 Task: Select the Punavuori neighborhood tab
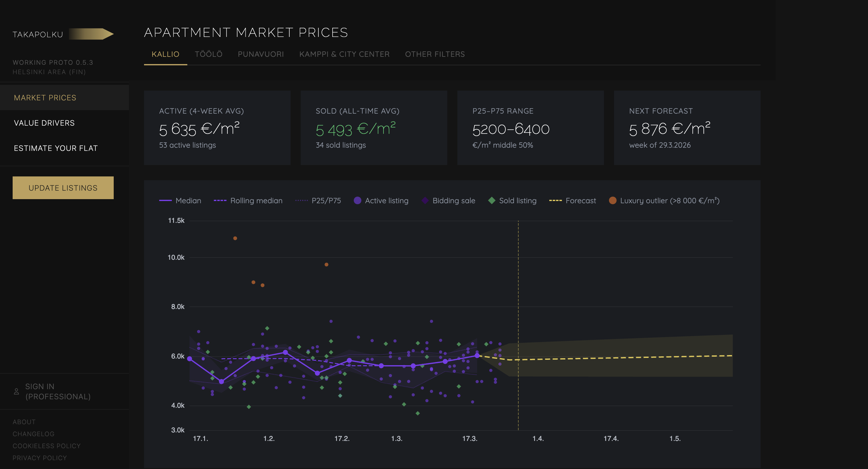coord(261,54)
